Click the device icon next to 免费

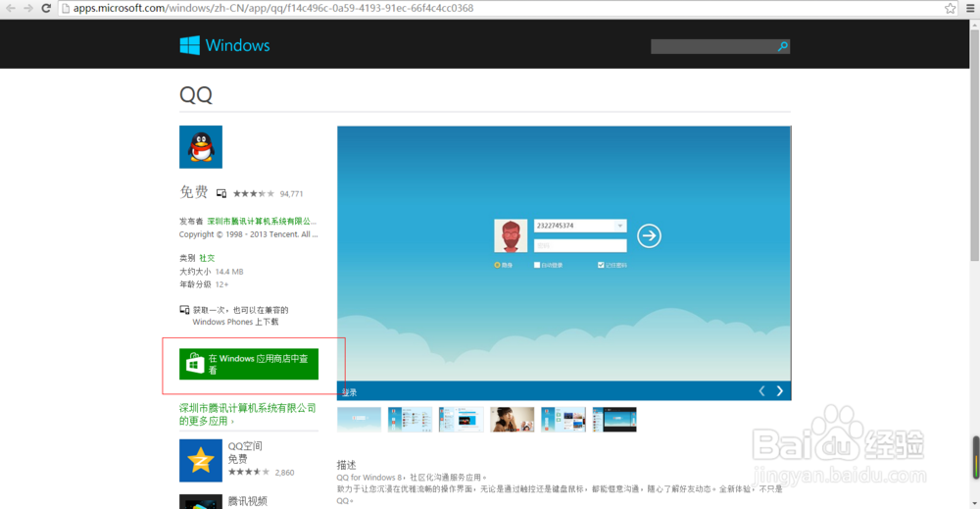221,193
